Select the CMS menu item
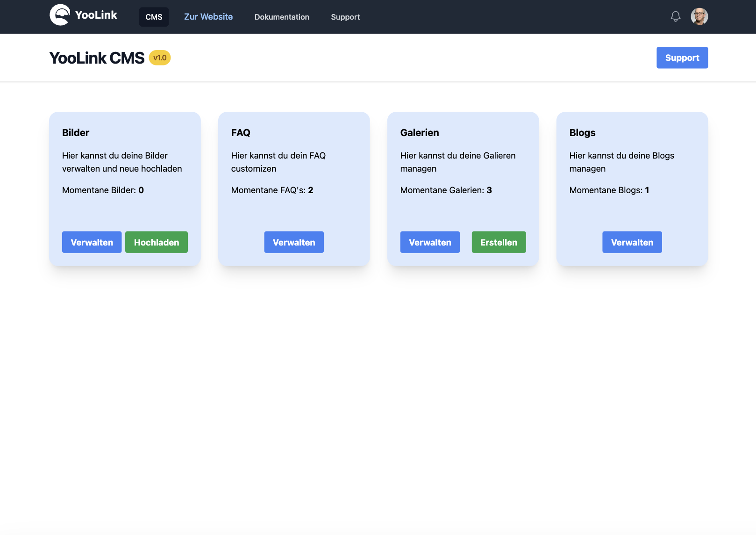756x535 pixels. [154, 17]
